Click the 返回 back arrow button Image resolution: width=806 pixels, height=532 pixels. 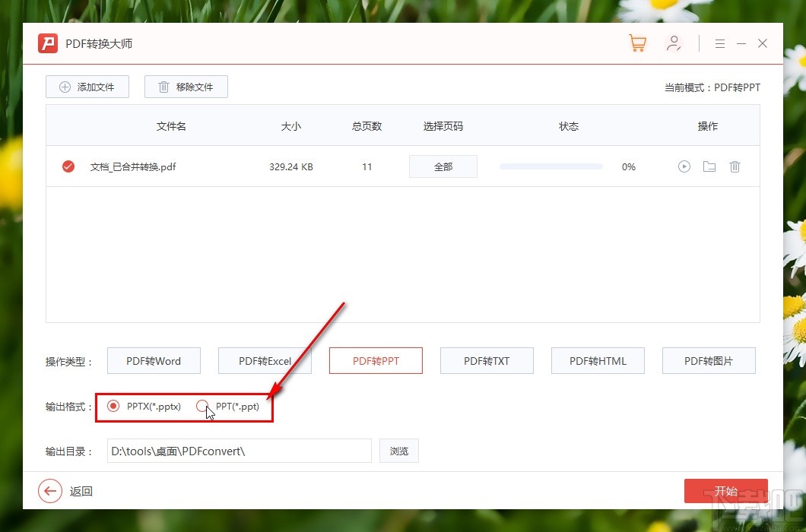pos(50,491)
